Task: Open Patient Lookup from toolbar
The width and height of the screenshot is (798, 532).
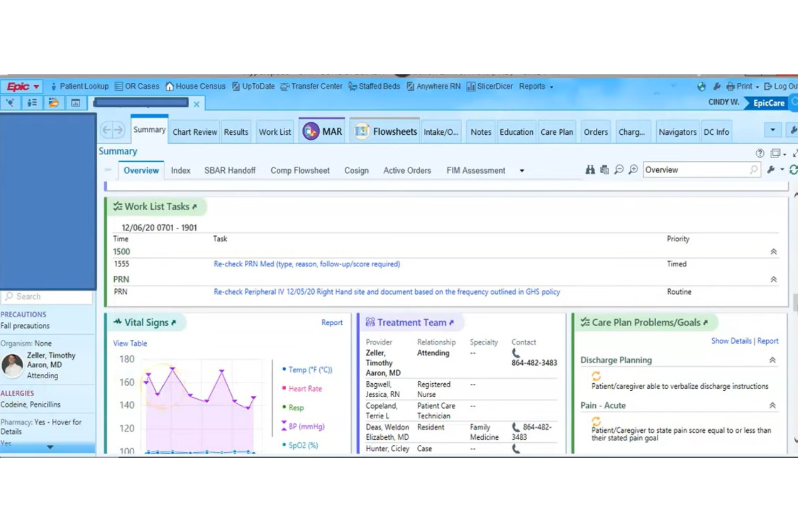Action: [79, 86]
